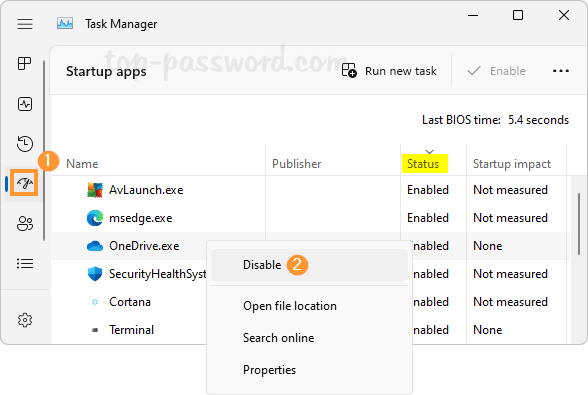Go to the Processes page icon
Viewport: 588px width, 395px height.
(x=25, y=63)
